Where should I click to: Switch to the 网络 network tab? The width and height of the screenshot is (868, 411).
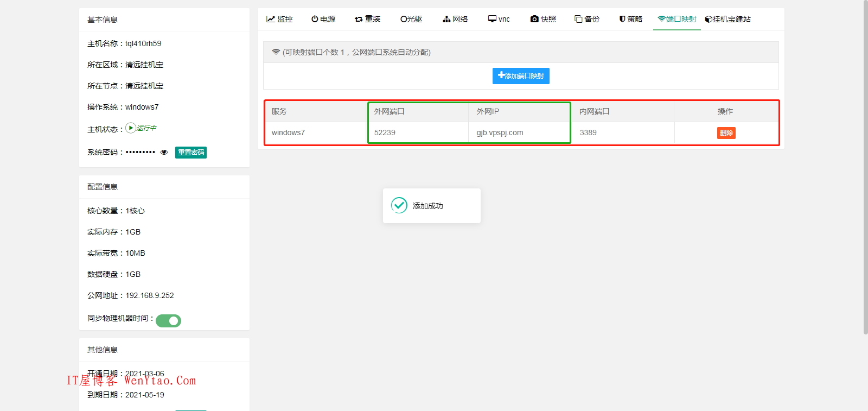[455, 19]
